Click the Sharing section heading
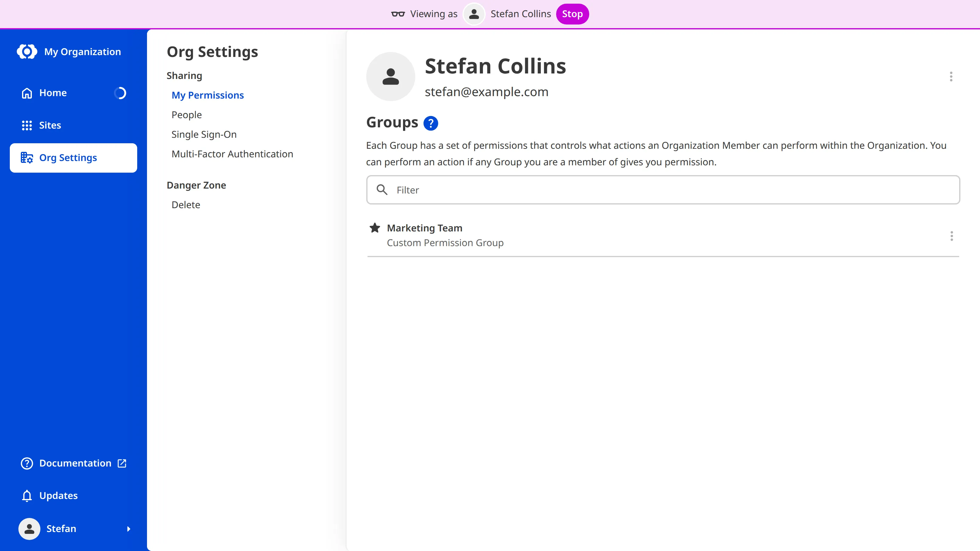This screenshot has width=980, height=551. coord(184,76)
